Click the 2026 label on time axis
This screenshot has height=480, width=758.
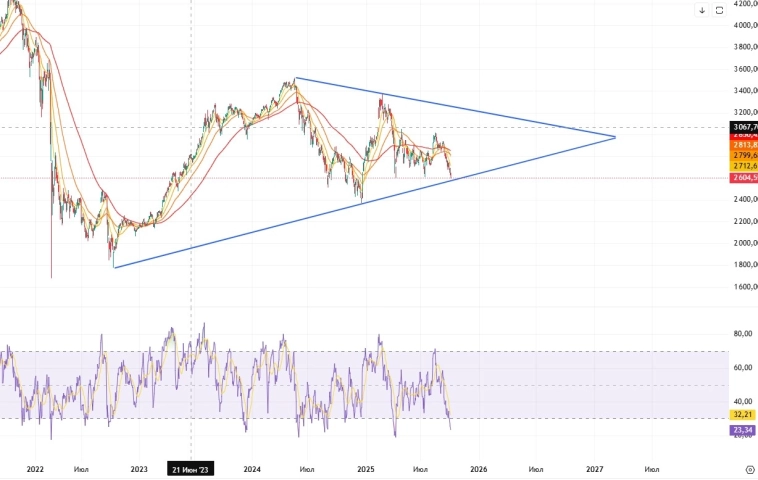pos(479,469)
